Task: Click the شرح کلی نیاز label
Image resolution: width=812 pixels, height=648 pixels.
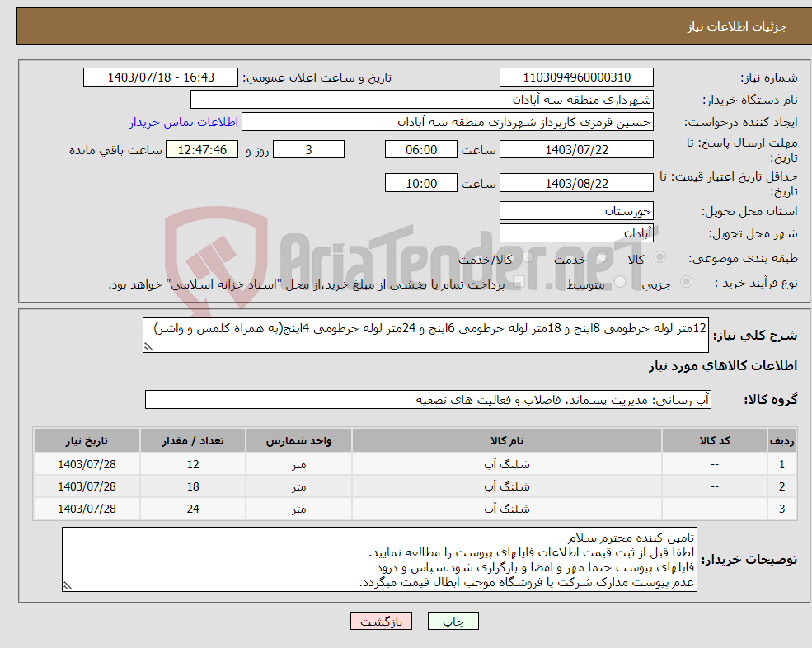Action: 755,336
